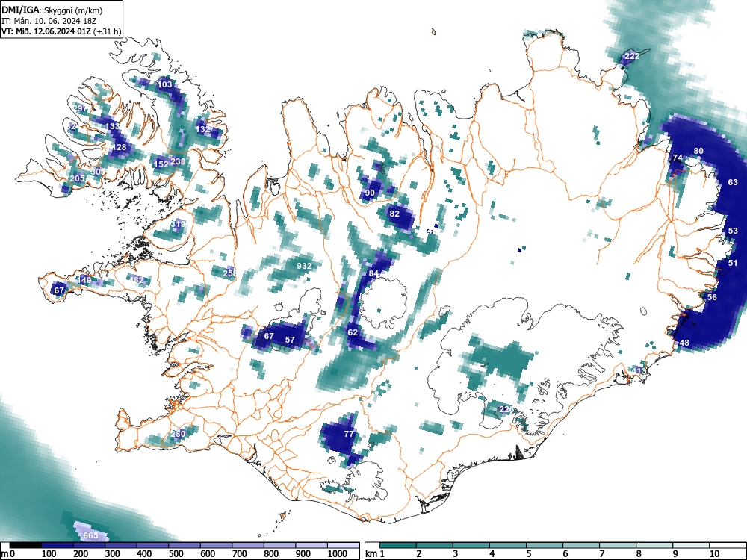Select the 319 map value
This screenshot has height=560, width=747.
click(x=178, y=224)
